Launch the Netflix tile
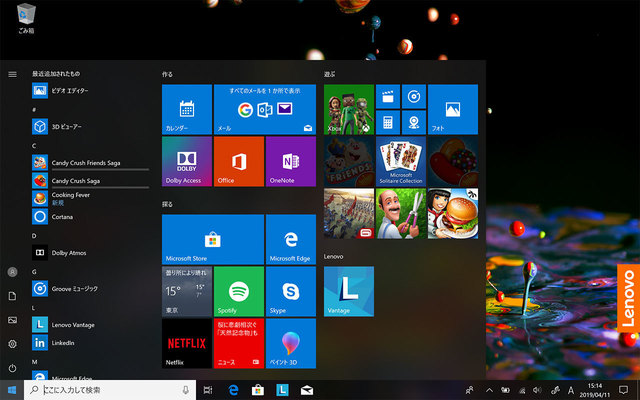Screen dimensions: 640x400 tap(187, 343)
